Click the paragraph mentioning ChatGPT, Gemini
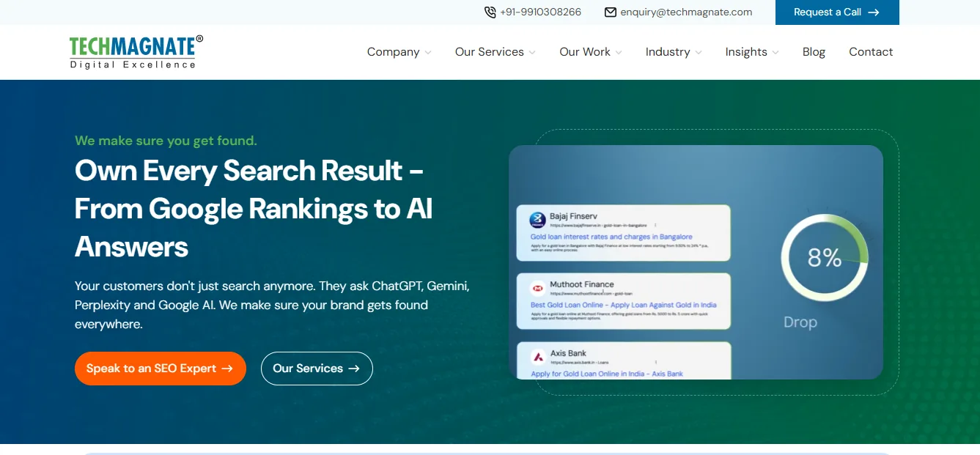 click(x=272, y=305)
